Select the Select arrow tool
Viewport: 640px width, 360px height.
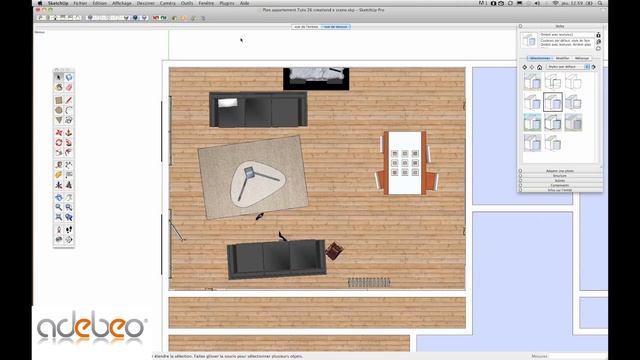pos(59,77)
